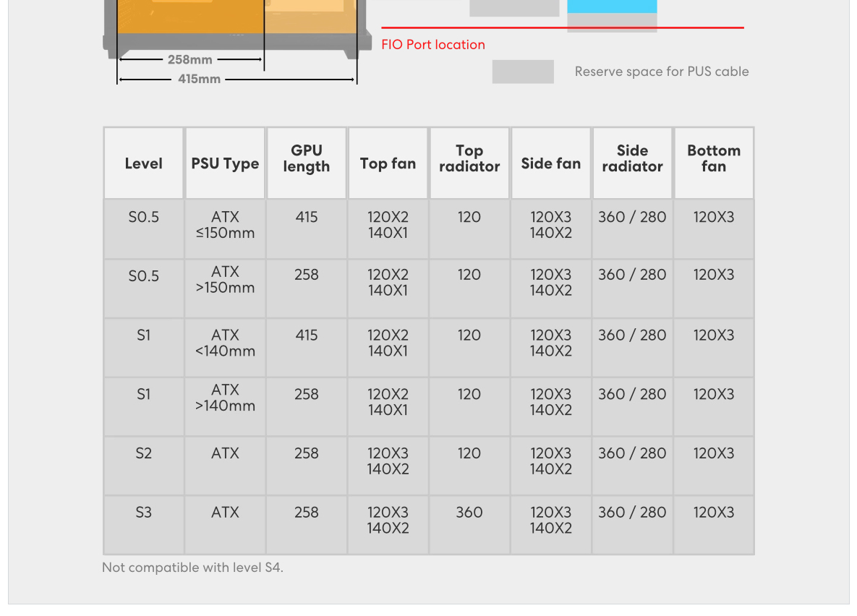Select the "258mm" dimension label in the diagram

[189, 59]
